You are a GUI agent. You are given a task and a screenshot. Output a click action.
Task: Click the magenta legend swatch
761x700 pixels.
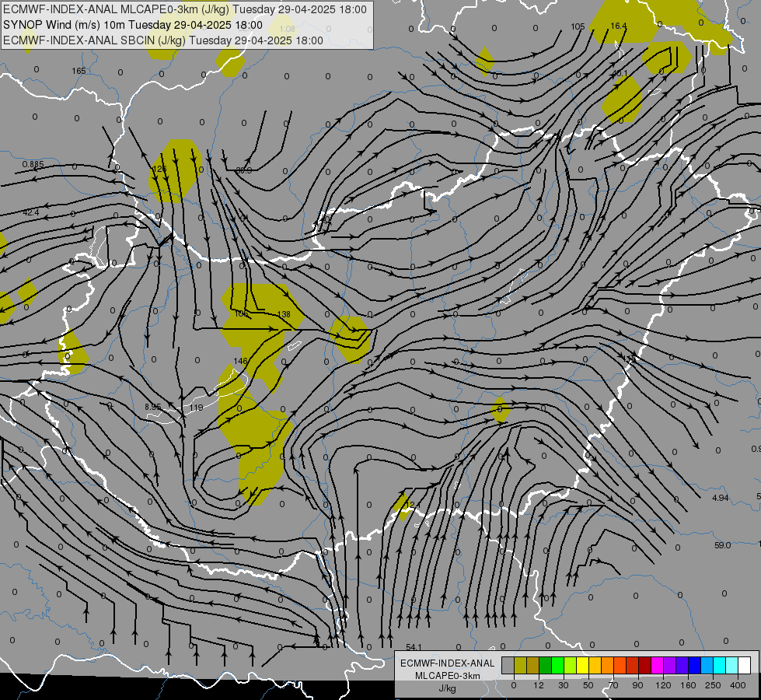point(658,665)
